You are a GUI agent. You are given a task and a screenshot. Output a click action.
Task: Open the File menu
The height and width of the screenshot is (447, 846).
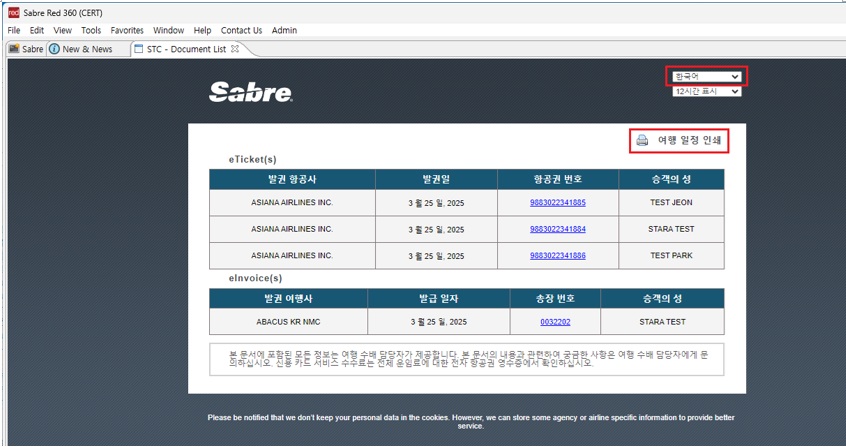(14, 30)
